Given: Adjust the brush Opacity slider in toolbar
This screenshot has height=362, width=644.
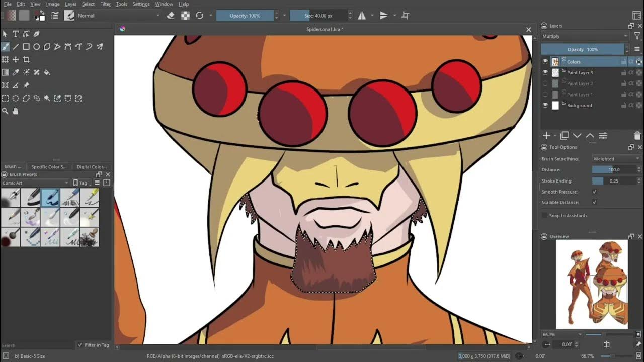Looking at the screenshot, I should pos(245,16).
